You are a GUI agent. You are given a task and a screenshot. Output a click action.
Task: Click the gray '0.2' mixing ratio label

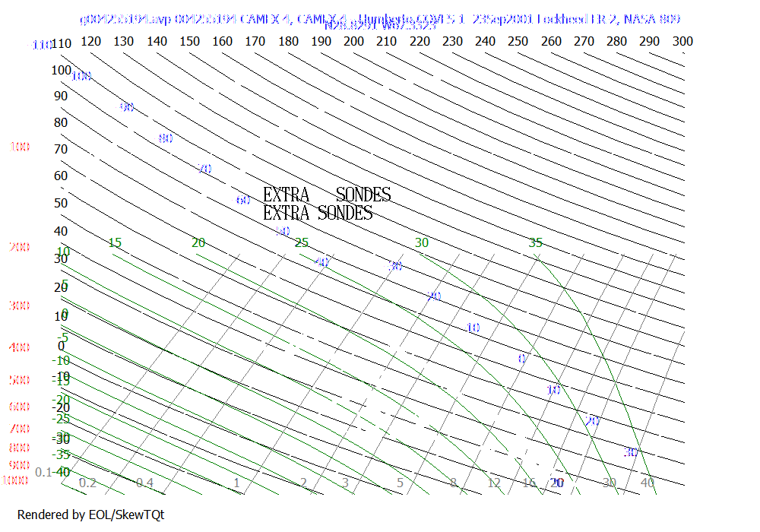tap(87, 483)
